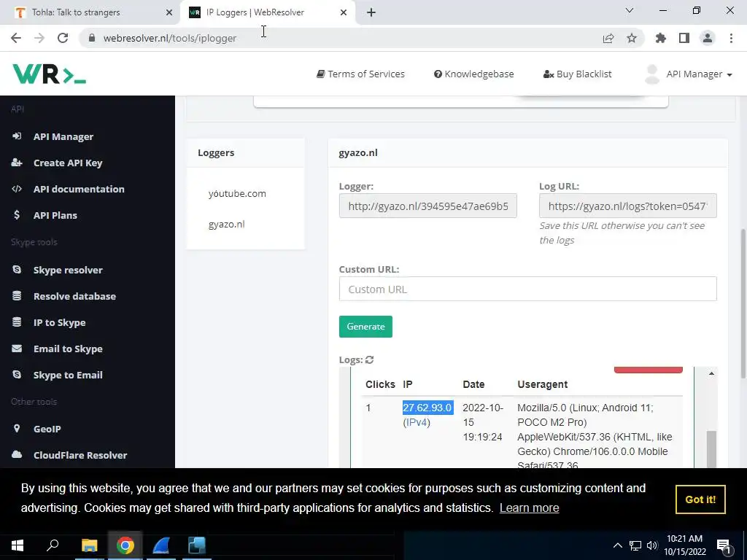Open the Chrome three-dot menu
Image resolution: width=747 pixels, height=560 pixels.
point(731,38)
